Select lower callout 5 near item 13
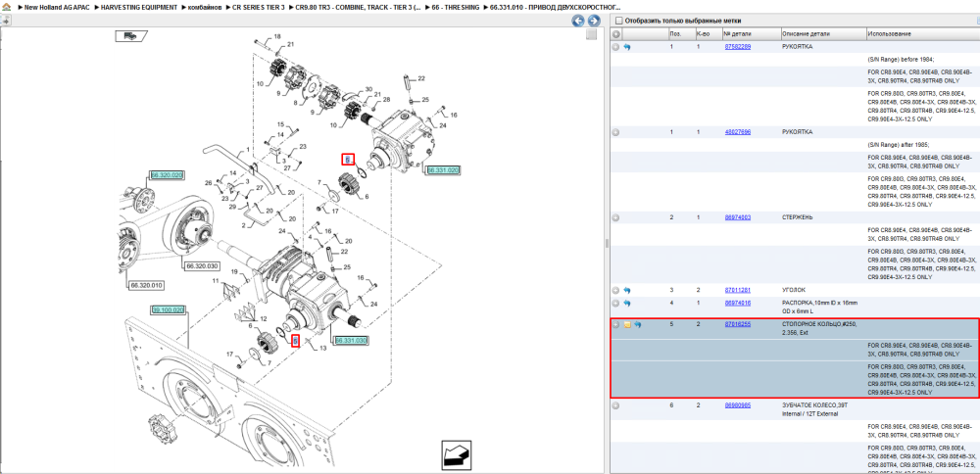The height and width of the screenshot is (474, 980). click(x=296, y=341)
